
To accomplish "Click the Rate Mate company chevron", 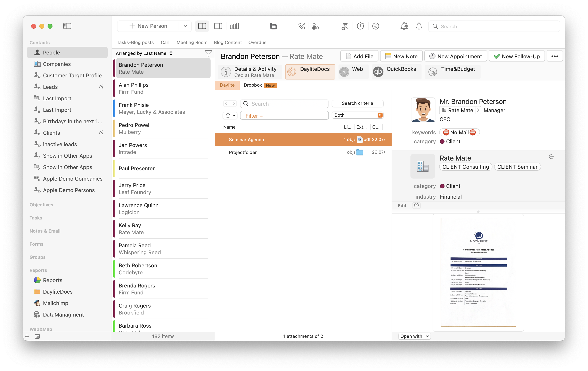I will [478, 110].
